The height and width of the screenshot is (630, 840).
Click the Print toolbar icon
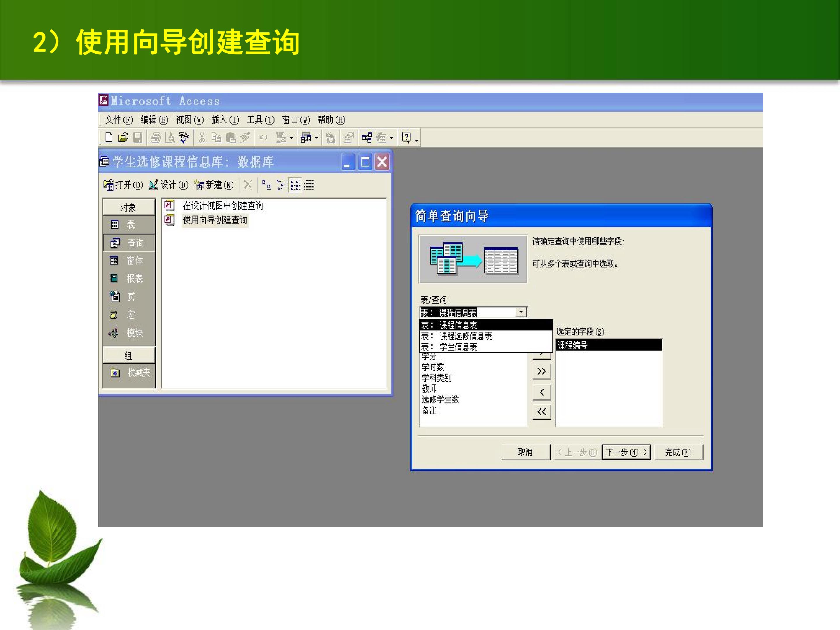point(155,137)
